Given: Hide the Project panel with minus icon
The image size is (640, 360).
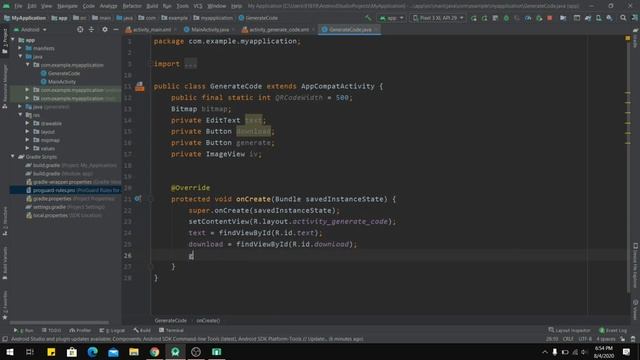Looking at the screenshot, I should [x=116, y=29].
